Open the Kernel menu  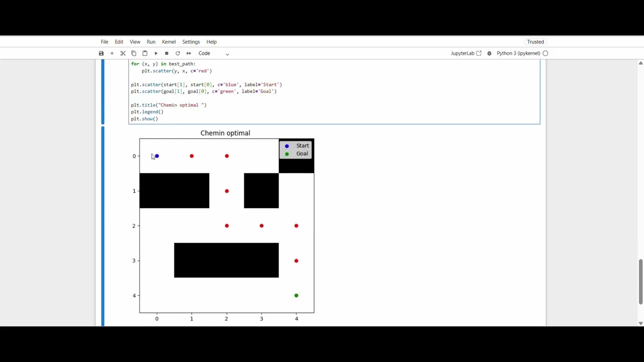click(x=169, y=42)
